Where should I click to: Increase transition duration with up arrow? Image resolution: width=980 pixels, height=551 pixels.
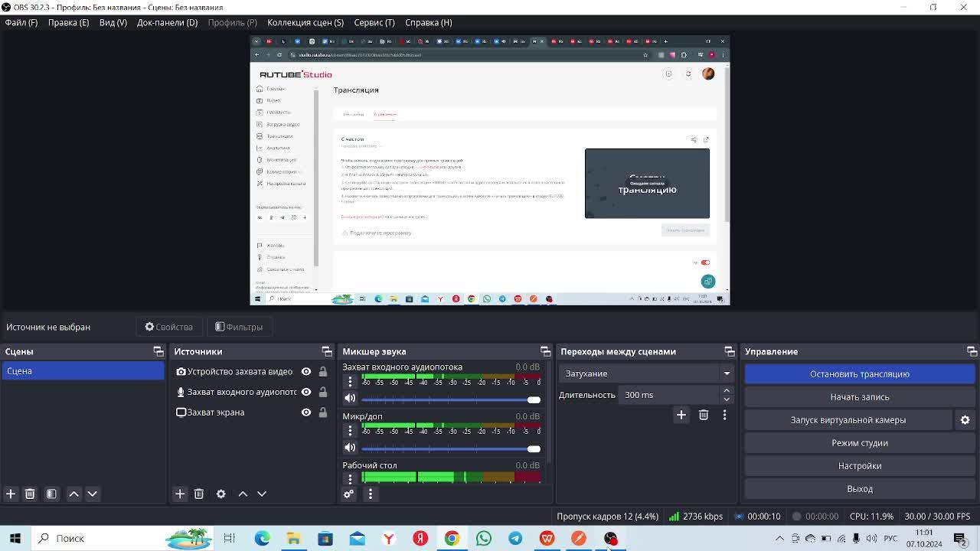(x=727, y=391)
